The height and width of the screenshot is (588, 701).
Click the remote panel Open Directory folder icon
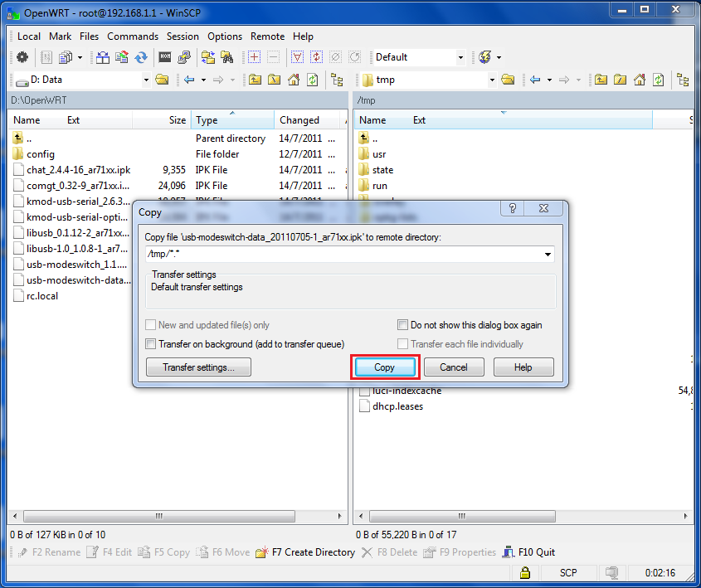click(x=508, y=80)
